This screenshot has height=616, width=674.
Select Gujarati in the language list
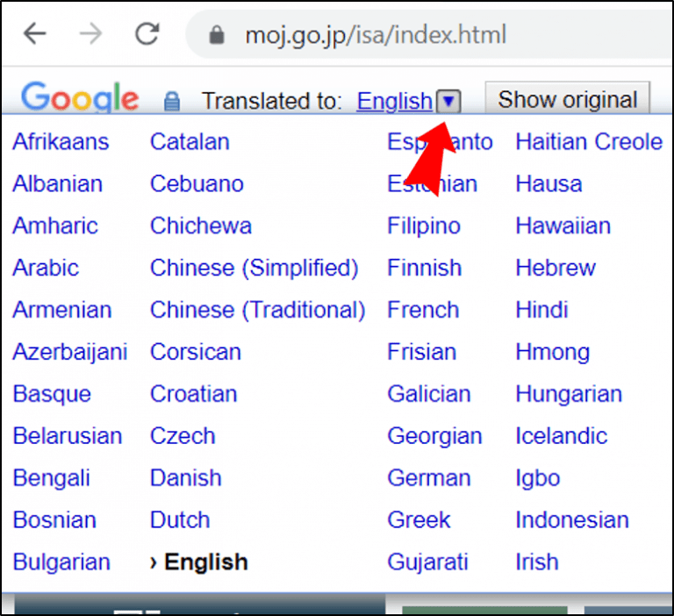427,562
